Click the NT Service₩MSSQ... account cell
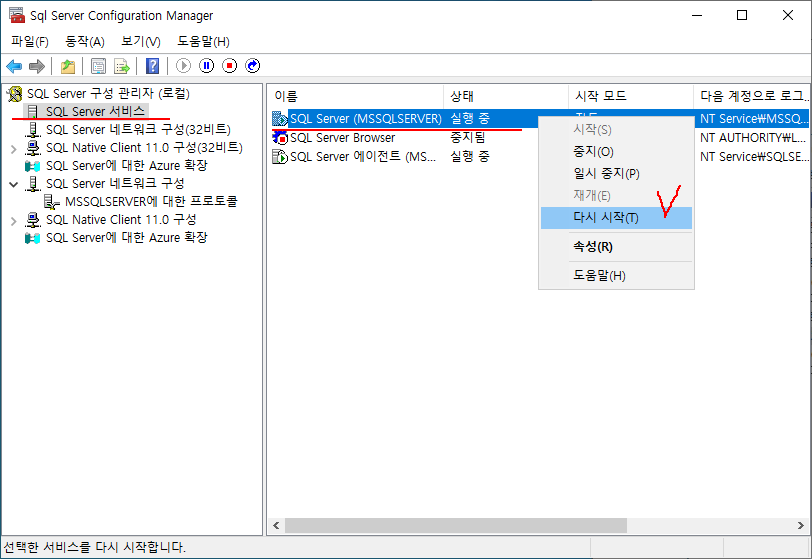 click(x=753, y=119)
